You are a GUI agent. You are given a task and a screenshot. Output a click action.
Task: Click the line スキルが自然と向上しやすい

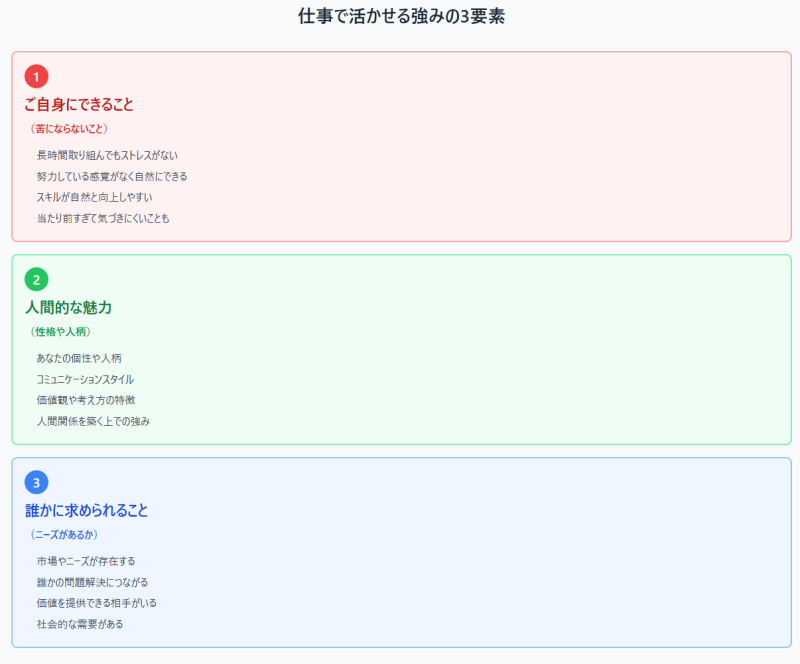94,197
